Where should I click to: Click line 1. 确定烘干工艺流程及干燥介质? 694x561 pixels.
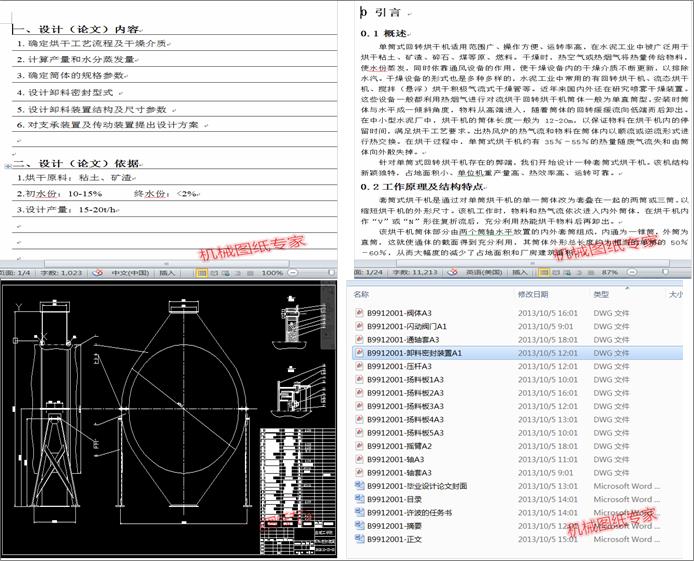(92, 43)
